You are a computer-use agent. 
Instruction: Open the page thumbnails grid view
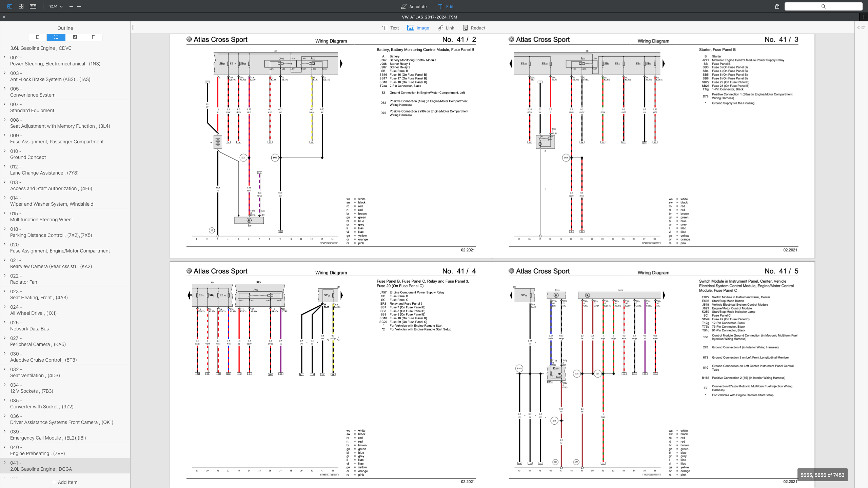21,6
